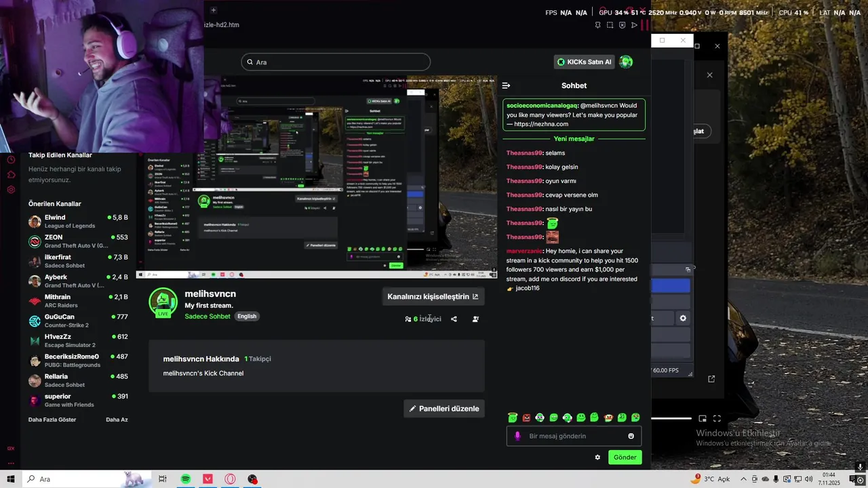This screenshot has height=488, width=868.
Task: Click the popout icon in background window
Action: click(711, 379)
